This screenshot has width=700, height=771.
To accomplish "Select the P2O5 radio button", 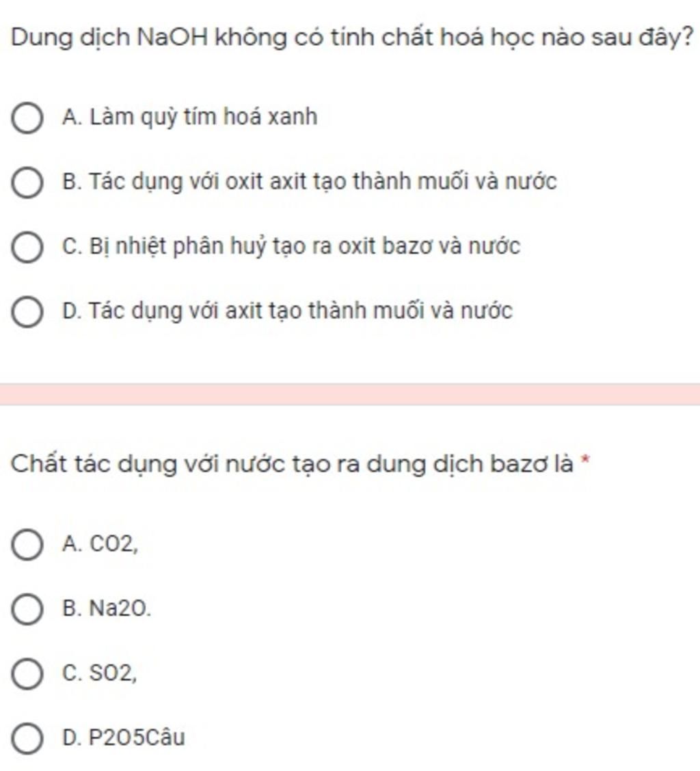I will [x=27, y=739].
